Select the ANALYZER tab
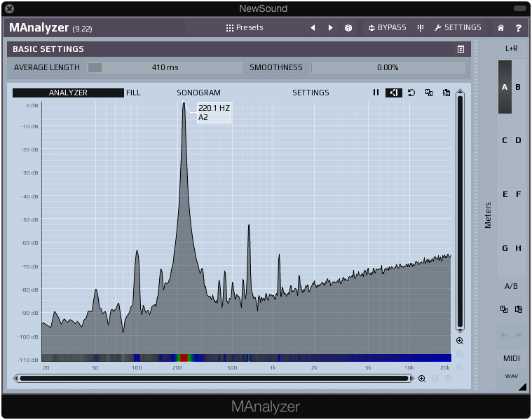Screen dimensions: 532x420 pyautogui.click(x=68, y=93)
